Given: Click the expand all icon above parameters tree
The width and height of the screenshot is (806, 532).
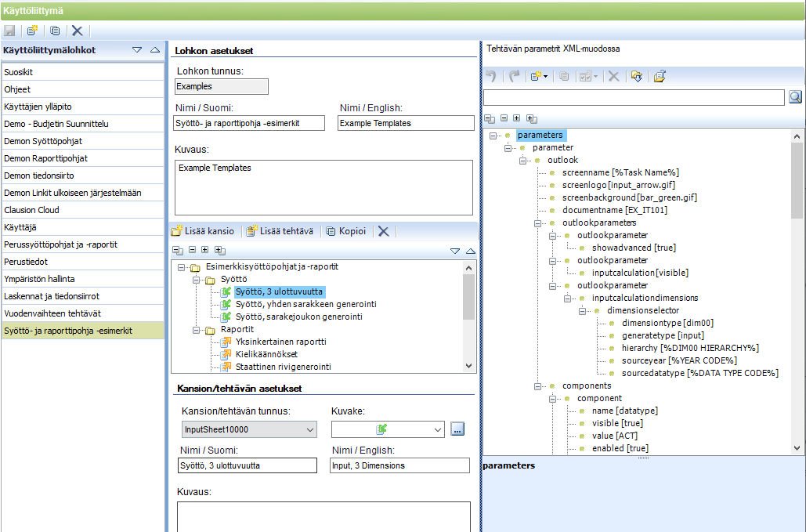Looking at the screenshot, I should pyautogui.click(x=532, y=119).
